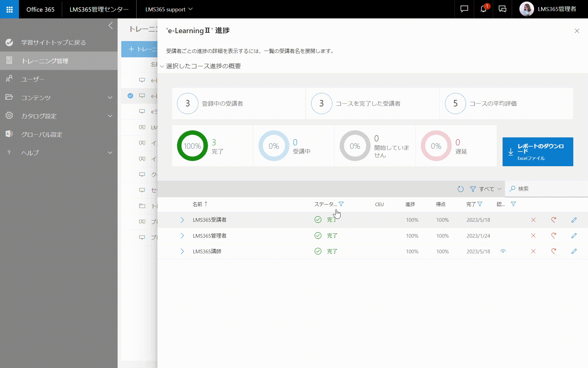Open the chat message icon in header

pyautogui.click(x=464, y=9)
